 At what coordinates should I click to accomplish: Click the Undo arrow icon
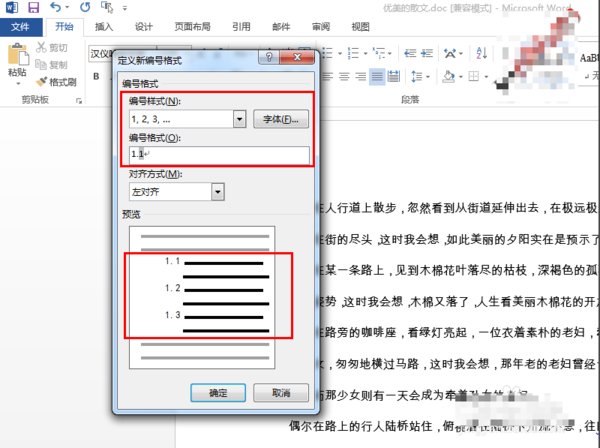tap(55, 7)
